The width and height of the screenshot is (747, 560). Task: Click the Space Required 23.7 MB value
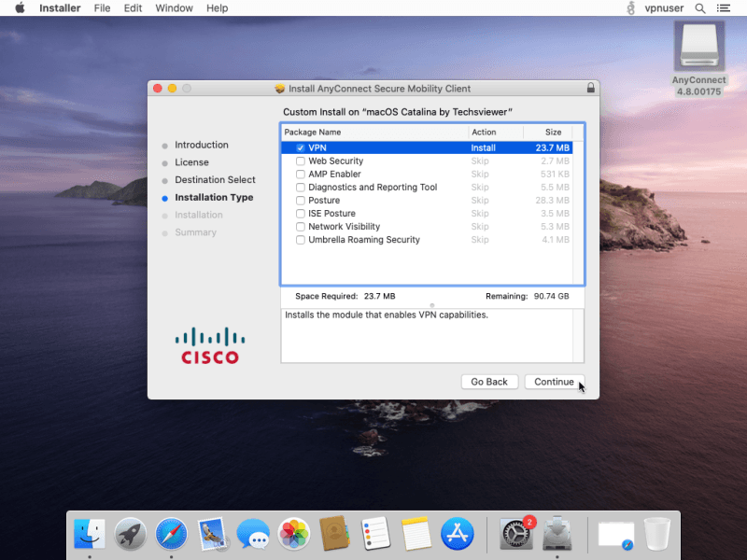point(380,296)
